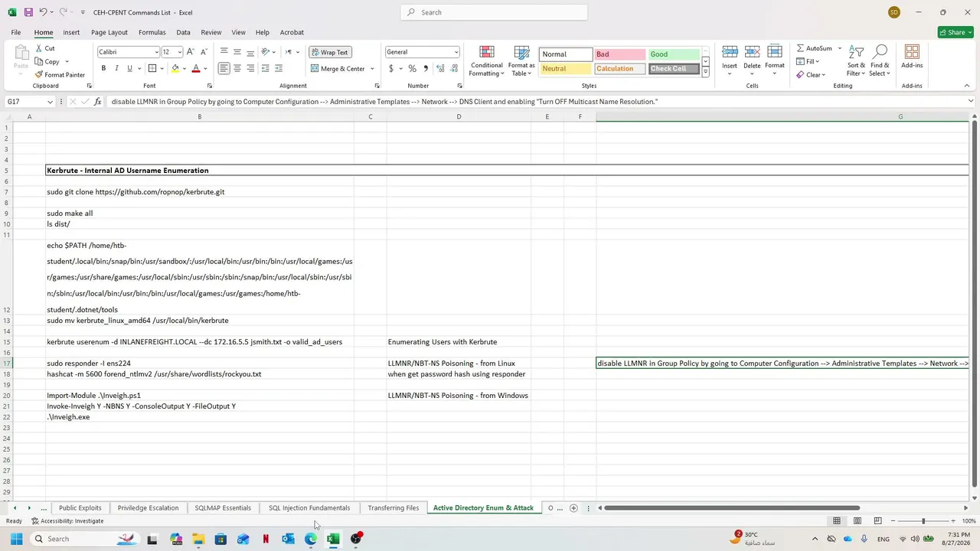Screen dimensions: 980x551
Task: Collapse the ribbon
Action: click(x=966, y=86)
